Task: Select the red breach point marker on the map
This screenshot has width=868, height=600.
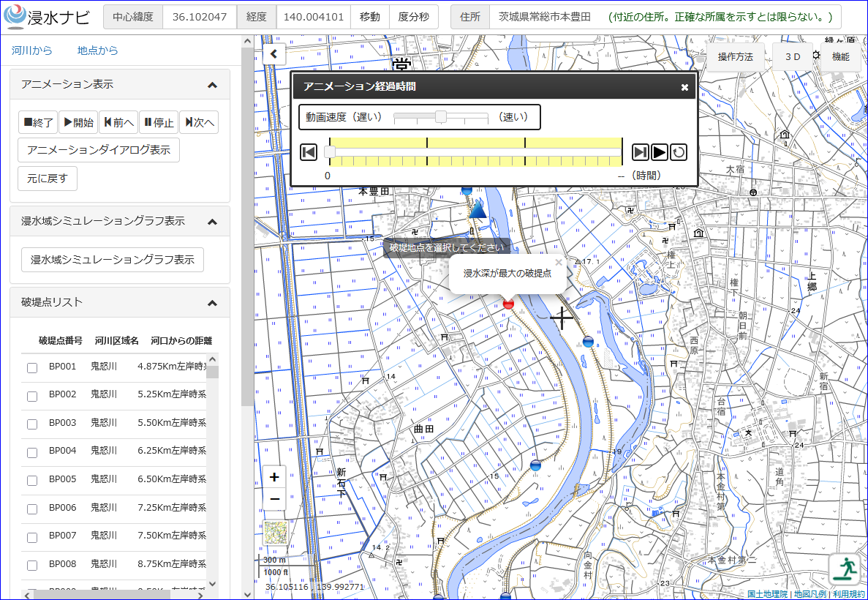Action: (x=508, y=303)
